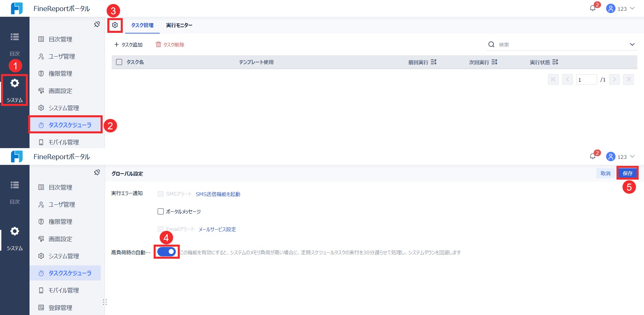Click the pin icon in the bottom menu panel
This screenshot has width=644, height=315.
(x=97, y=172)
